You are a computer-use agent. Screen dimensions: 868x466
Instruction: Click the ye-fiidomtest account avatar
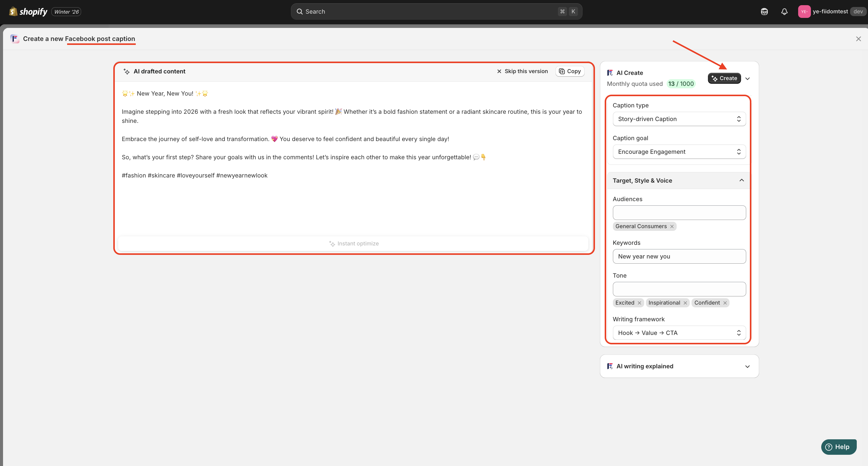pyautogui.click(x=804, y=12)
